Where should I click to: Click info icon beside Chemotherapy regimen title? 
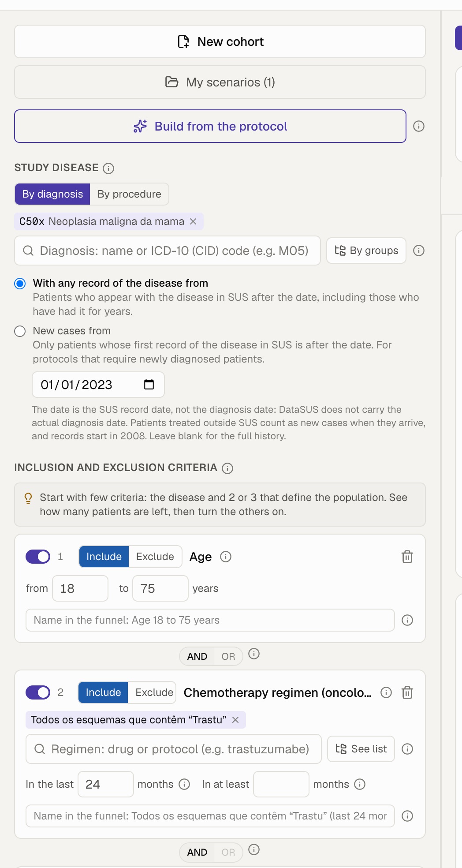pos(386,692)
